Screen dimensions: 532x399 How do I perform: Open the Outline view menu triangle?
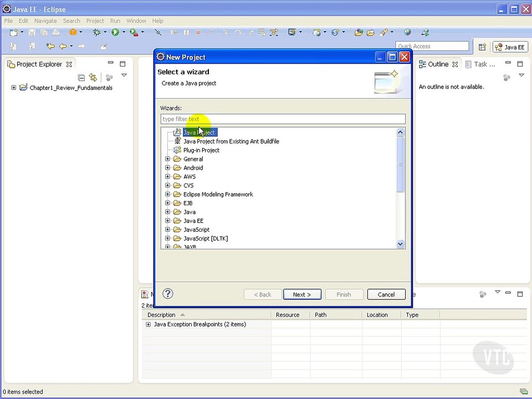click(x=521, y=75)
